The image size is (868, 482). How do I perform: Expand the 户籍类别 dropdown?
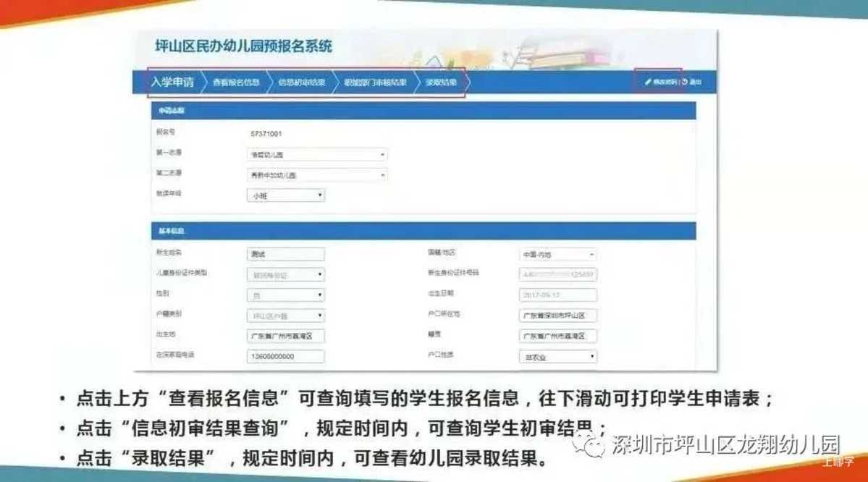pyautogui.click(x=286, y=316)
